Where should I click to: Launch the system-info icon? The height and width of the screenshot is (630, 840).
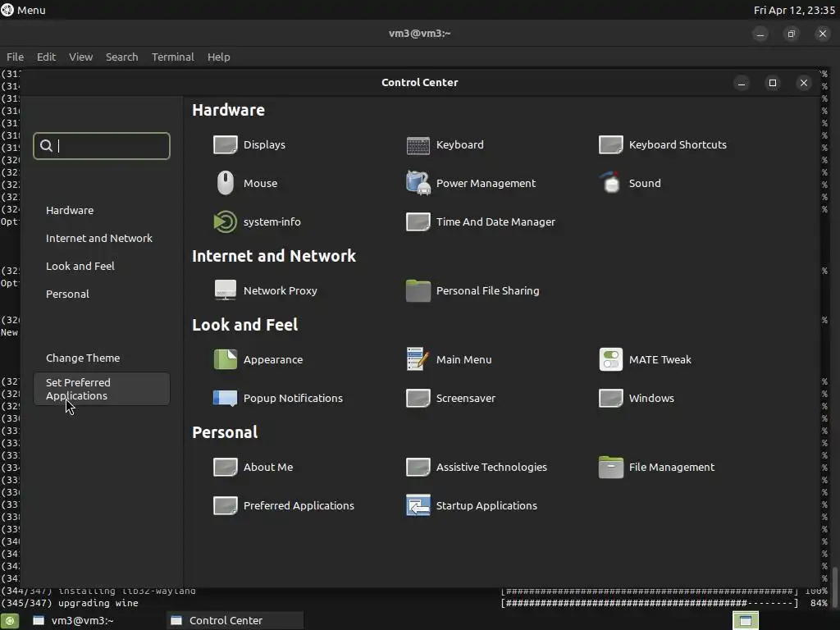pos(225,221)
